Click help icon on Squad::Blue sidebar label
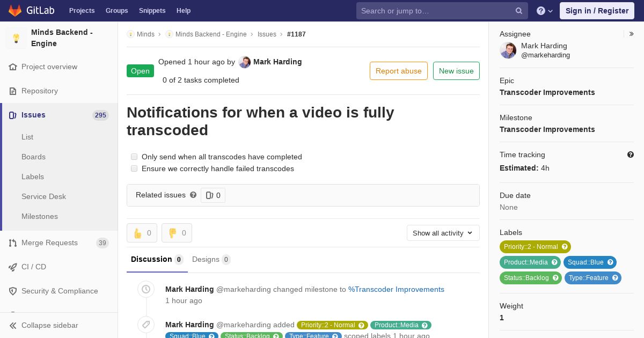The width and height of the screenshot is (644, 338). [610, 262]
